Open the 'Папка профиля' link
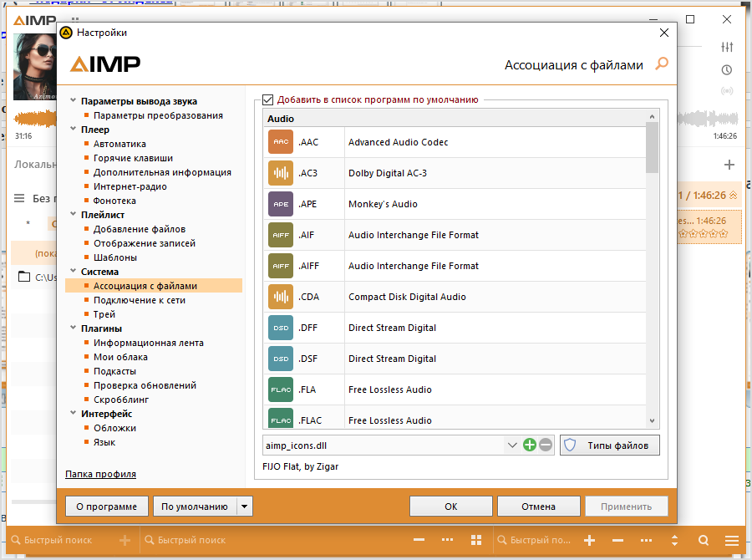Image resolution: width=752 pixels, height=560 pixels. [x=101, y=474]
